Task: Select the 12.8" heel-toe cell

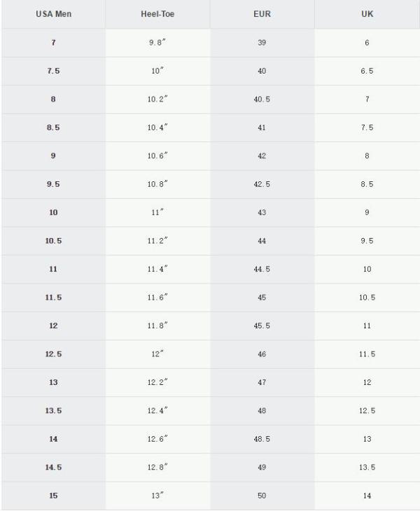Action: click(x=157, y=468)
